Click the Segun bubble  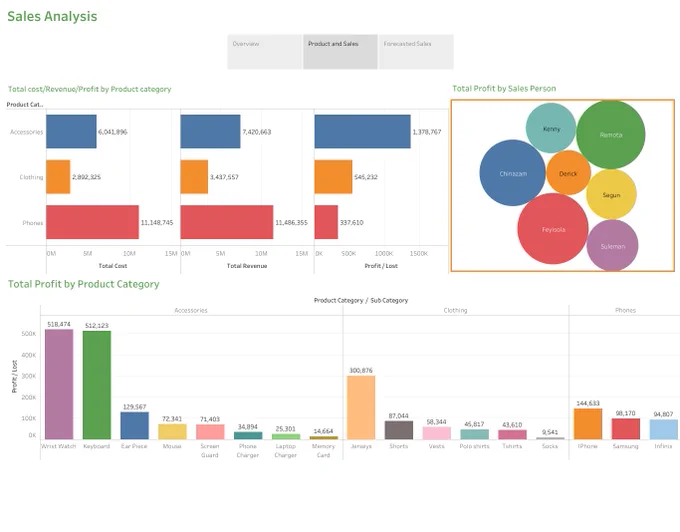tap(611, 194)
